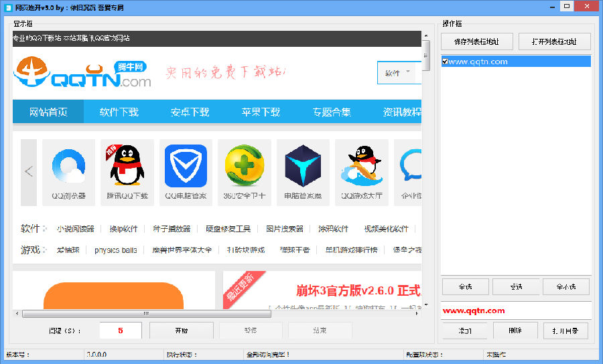Open the 换ip软件 link
603x364 pixels.
click(x=123, y=229)
